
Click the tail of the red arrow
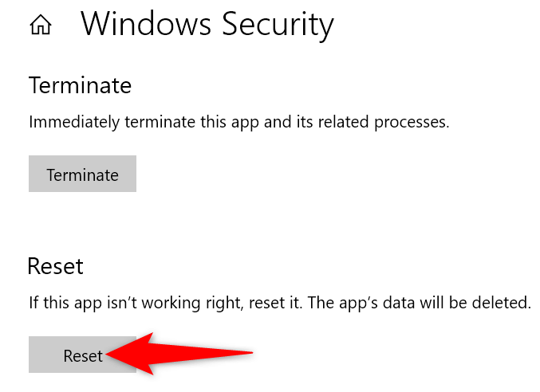[x=249, y=351]
